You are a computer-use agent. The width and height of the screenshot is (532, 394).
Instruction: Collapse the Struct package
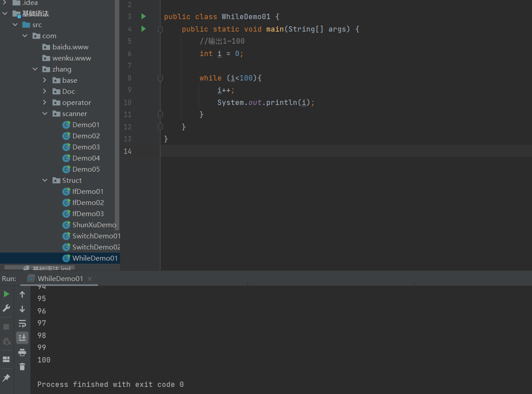45,180
